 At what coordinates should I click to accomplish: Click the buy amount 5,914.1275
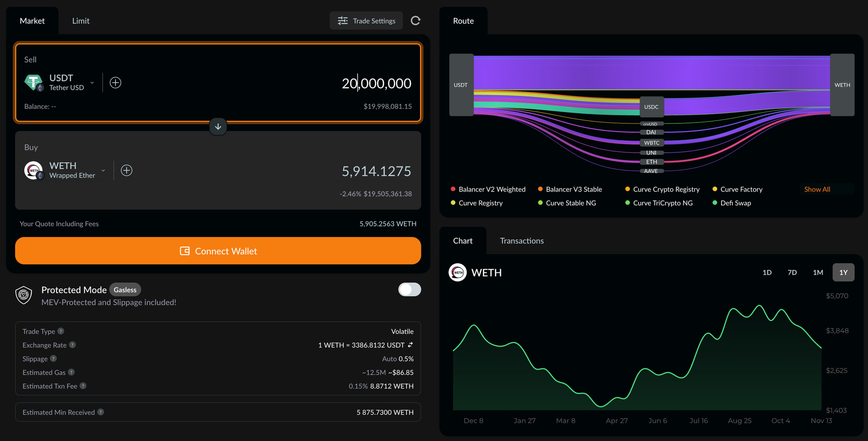pyautogui.click(x=377, y=171)
